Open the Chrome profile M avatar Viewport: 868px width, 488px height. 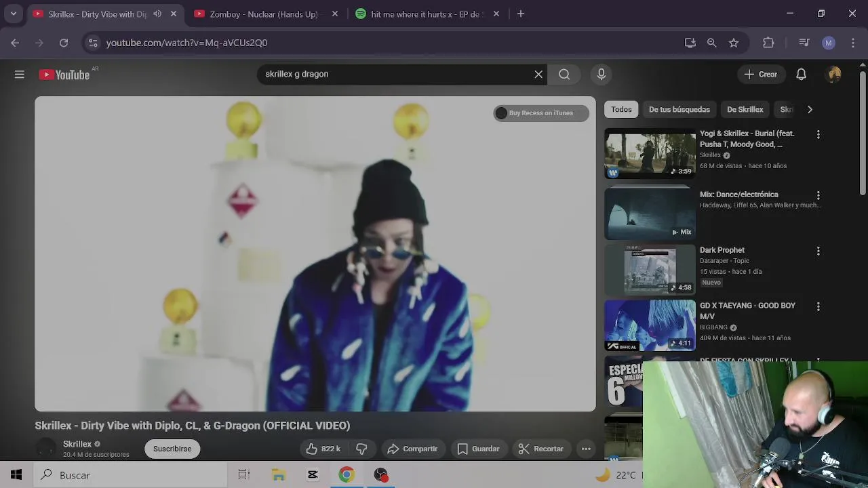tap(828, 43)
